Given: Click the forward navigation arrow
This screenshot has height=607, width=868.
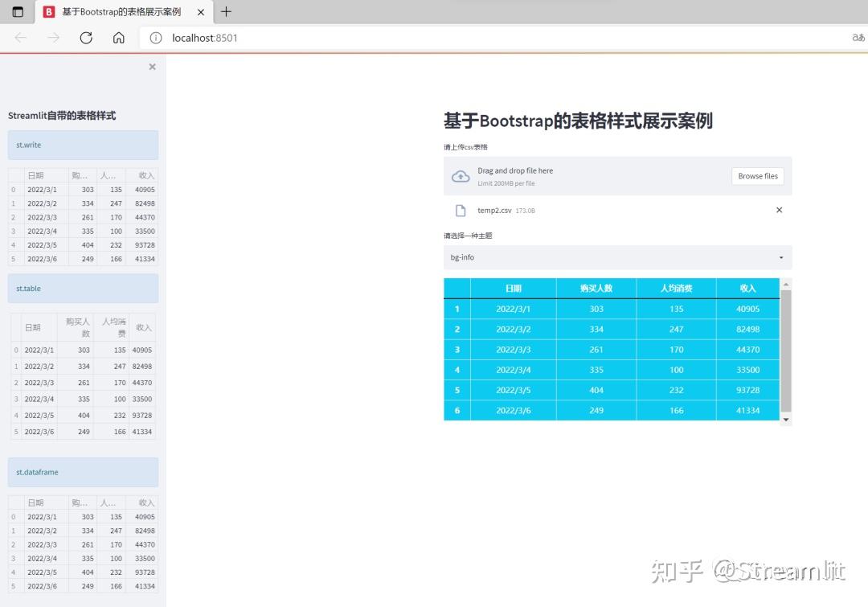Looking at the screenshot, I should (53, 37).
